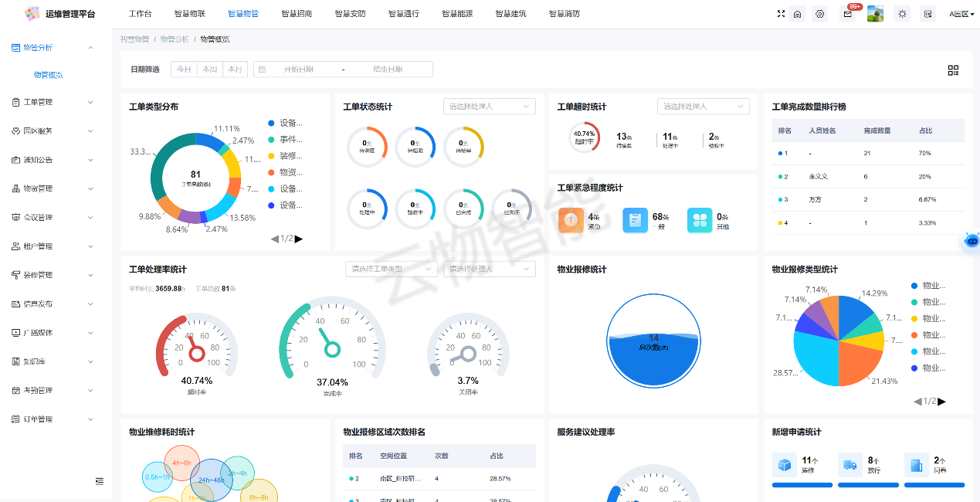Click the 运维管理平台 logo icon

[32, 14]
